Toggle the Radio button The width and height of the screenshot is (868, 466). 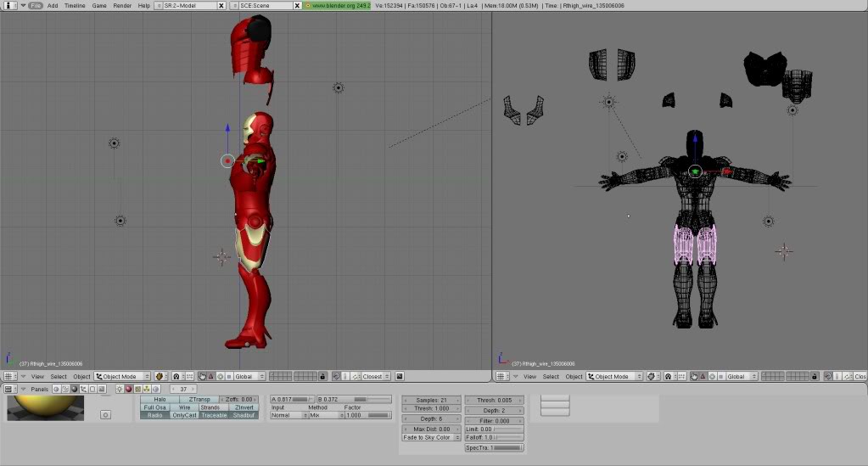[155, 415]
